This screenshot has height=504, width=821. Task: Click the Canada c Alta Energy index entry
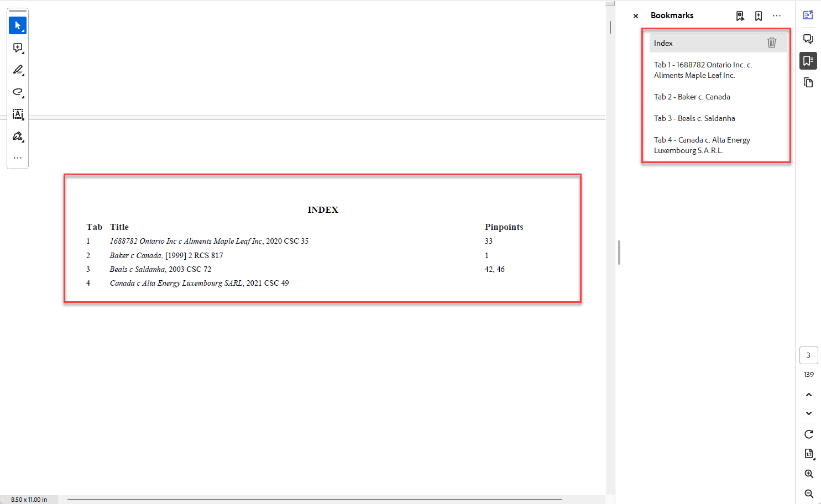pyautogui.click(x=199, y=283)
